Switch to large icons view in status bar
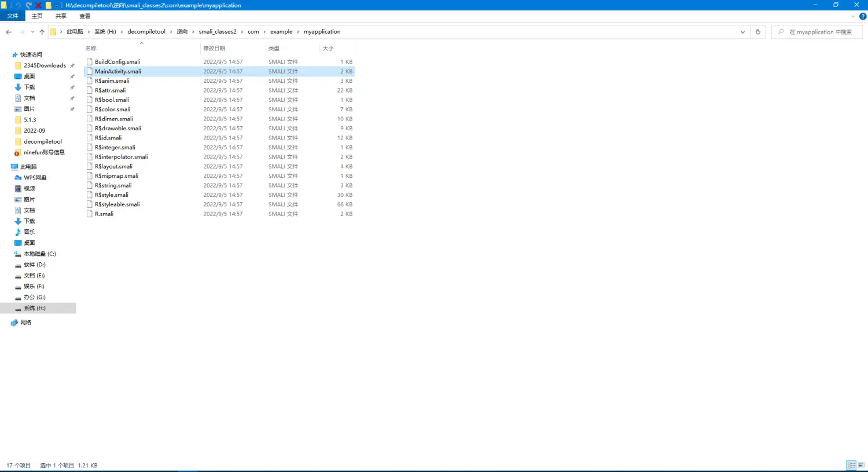868x472 pixels. point(860,465)
